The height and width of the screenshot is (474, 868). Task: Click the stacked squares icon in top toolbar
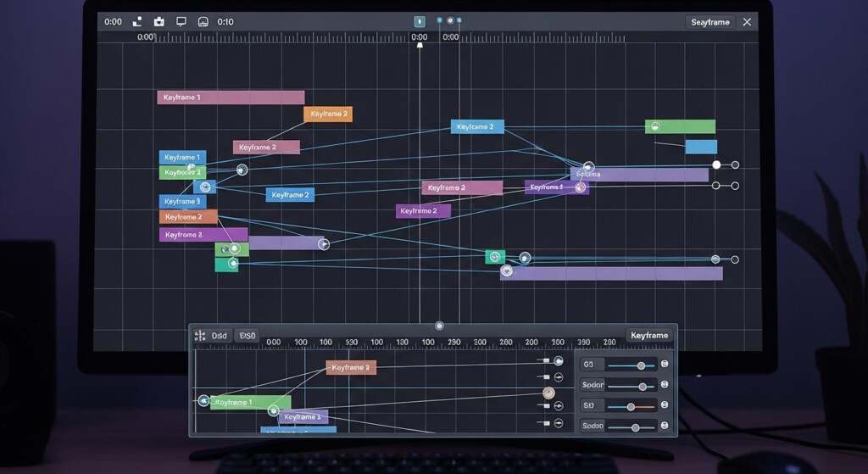point(137,21)
